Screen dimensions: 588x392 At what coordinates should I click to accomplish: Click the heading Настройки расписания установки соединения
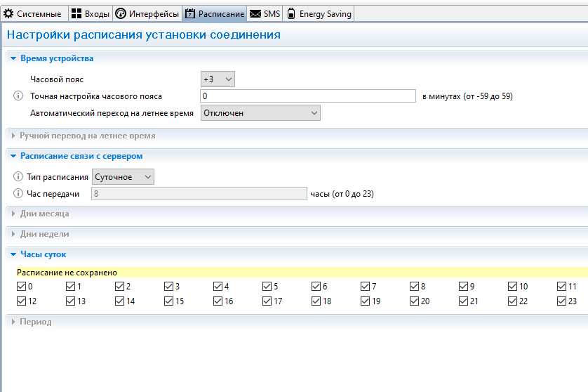coord(144,35)
